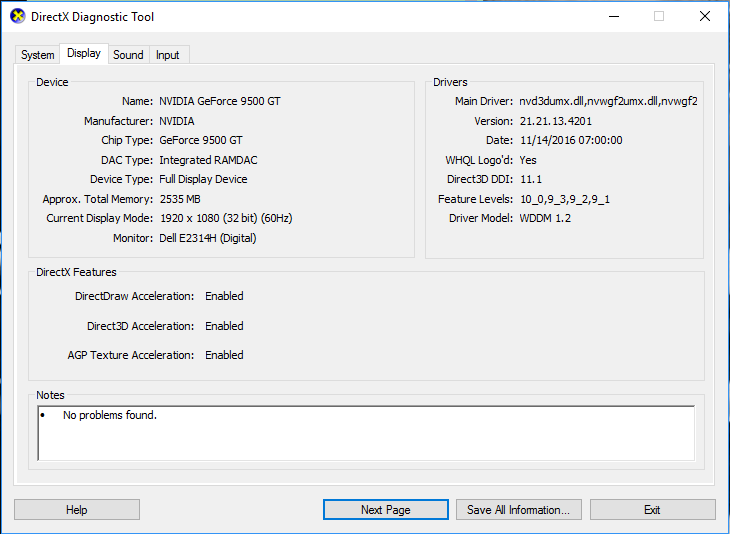Switch to the System tab

click(37, 54)
